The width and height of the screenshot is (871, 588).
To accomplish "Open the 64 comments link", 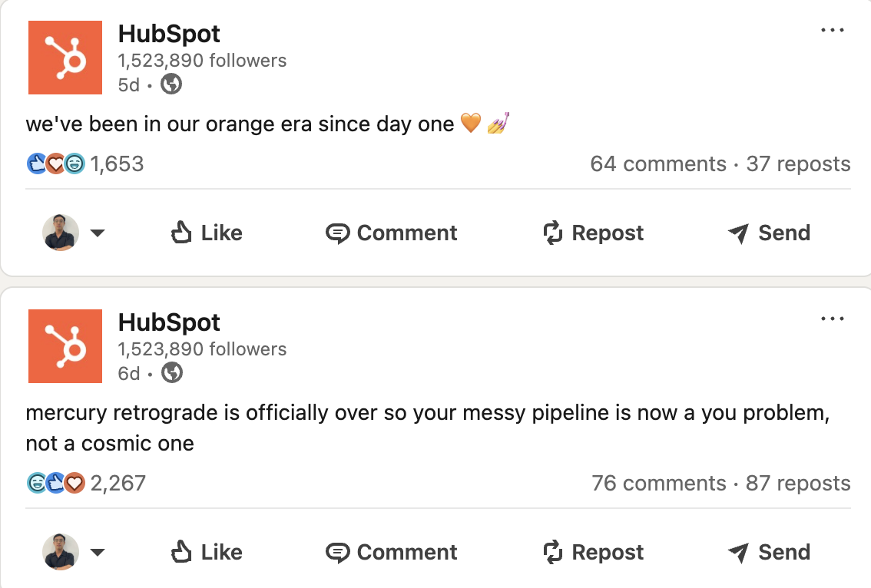I will [658, 164].
